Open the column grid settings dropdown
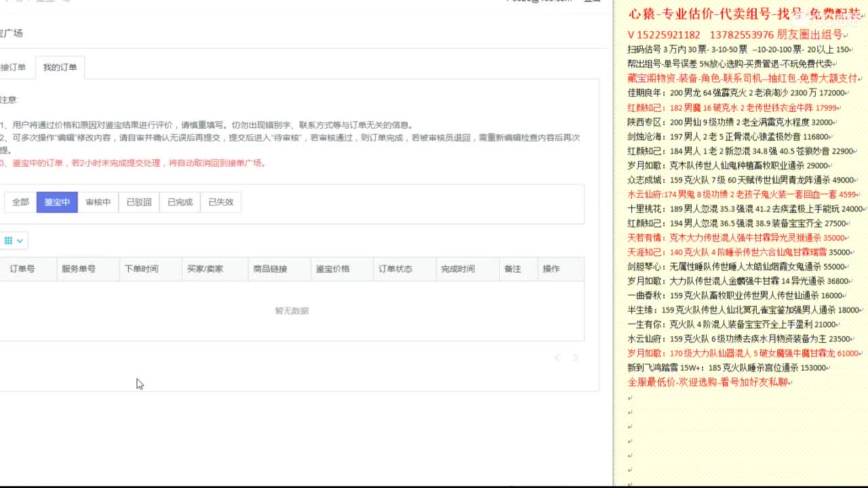The image size is (868, 488). pos(14,241)
